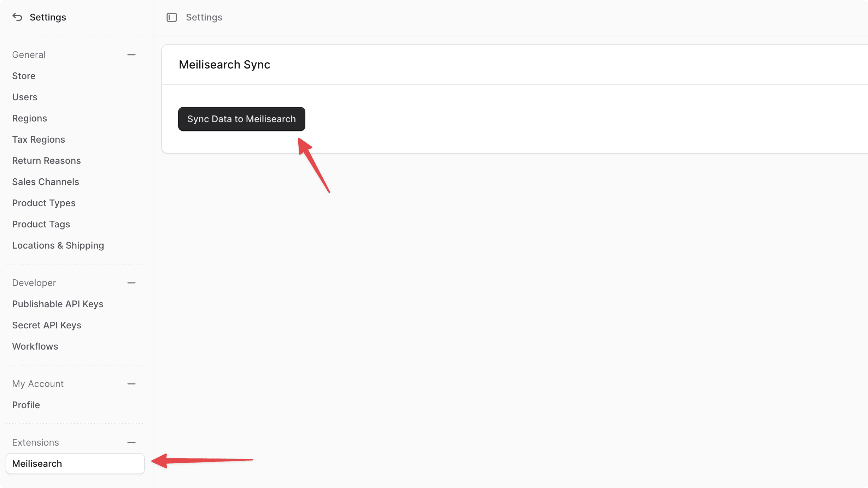Open Tax Regions settings
868x488 pixels.
point(38,139)
